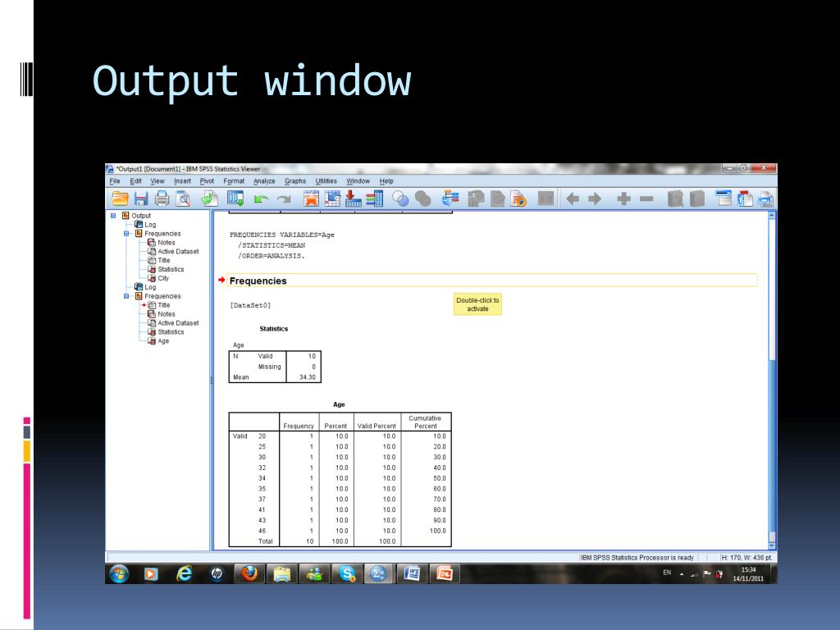Click the Frequencies heading in output pane
Screen dimensions: 840x630
[258, 281]
